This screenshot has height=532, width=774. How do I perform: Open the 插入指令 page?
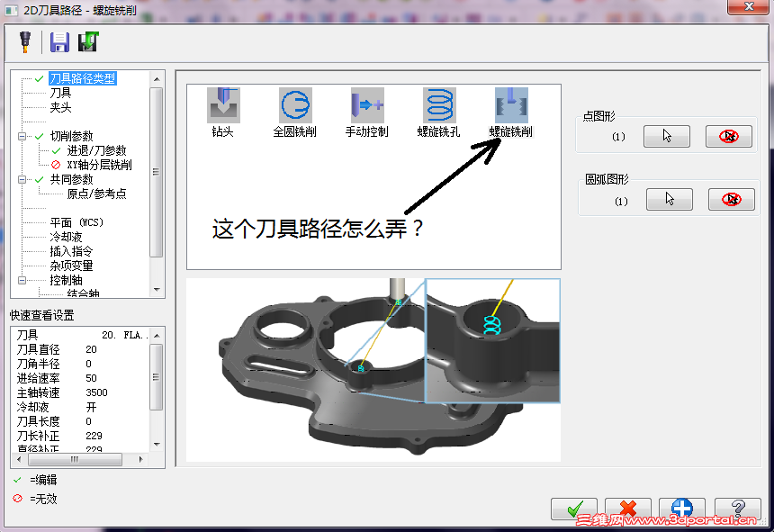[72, 251]
